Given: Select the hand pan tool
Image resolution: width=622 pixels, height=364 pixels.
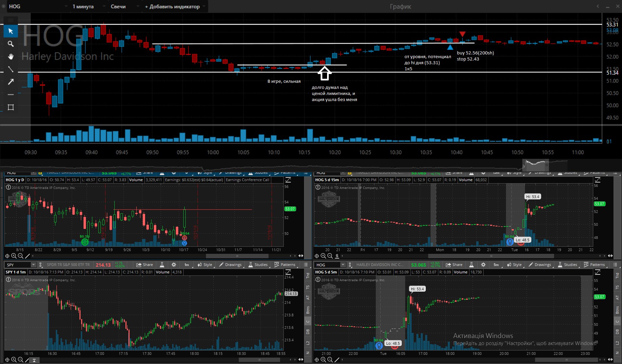Looking at the screenshot, I should click(10, 56).
